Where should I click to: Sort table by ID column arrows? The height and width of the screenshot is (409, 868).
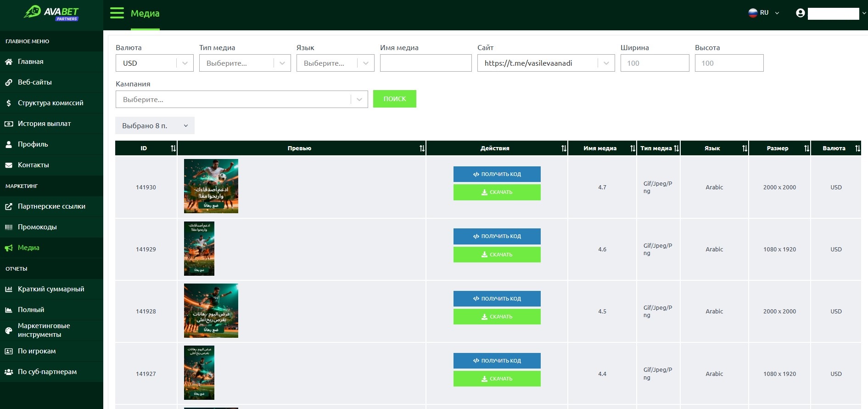(x=173, y=148)
